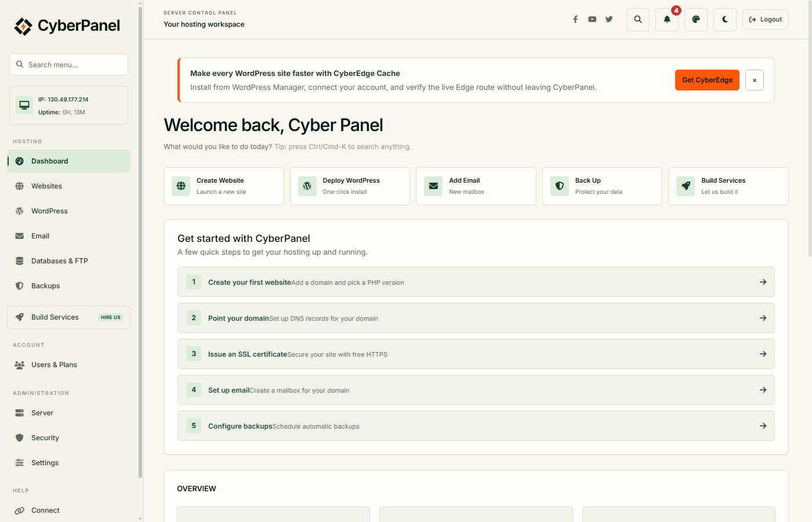Focus the Search menu input field
This screenshot has width=812, height=522.
[x=68, y=64]
